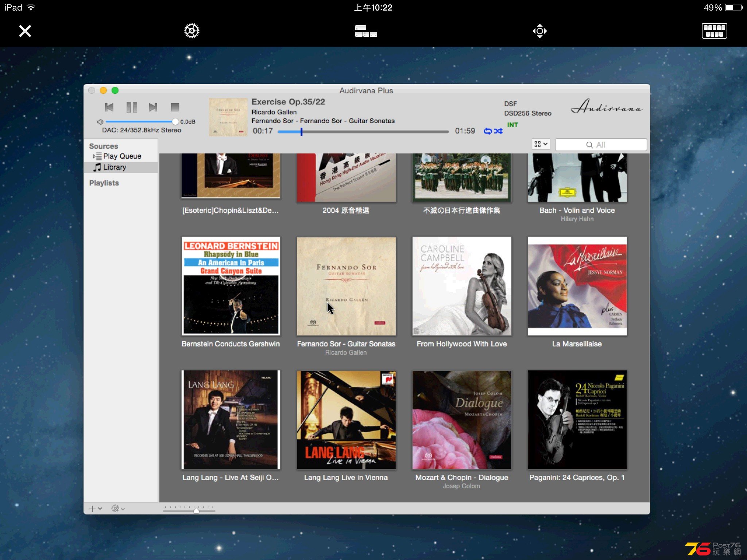This screenshot has height=560, width=747.
Task: Click artist name Josep Colom
Action: pos(461,486)
